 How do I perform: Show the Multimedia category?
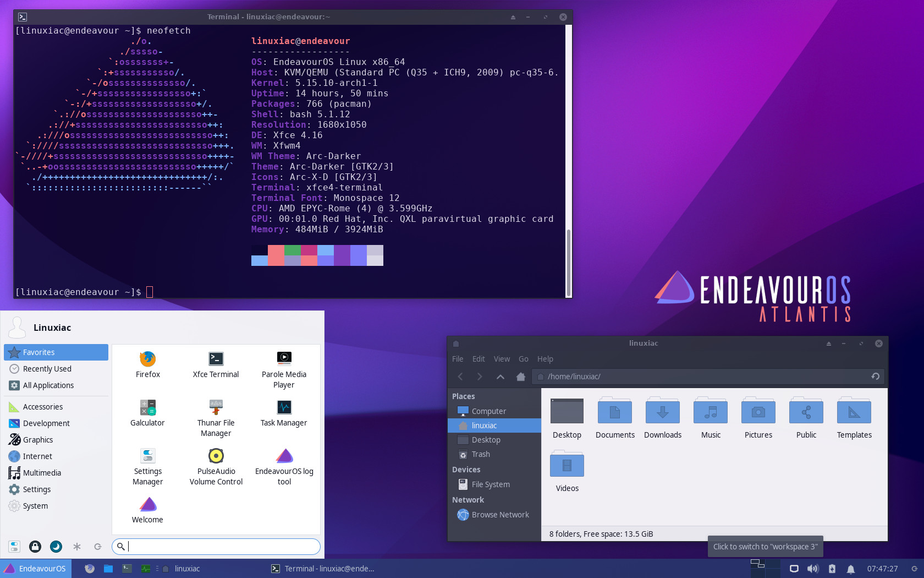pyautogui.click(x=56, y=473)
